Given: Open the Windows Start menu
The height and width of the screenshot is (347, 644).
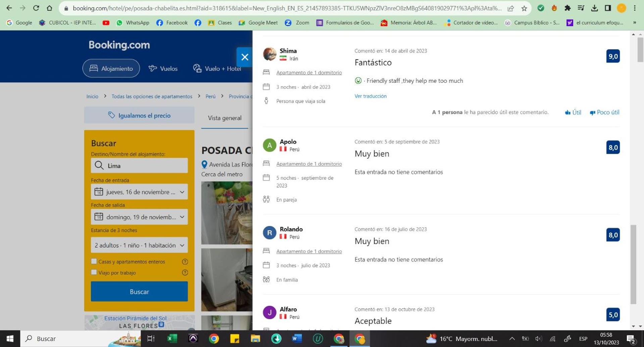Looking at the screenshot, I should pos(10,339).
